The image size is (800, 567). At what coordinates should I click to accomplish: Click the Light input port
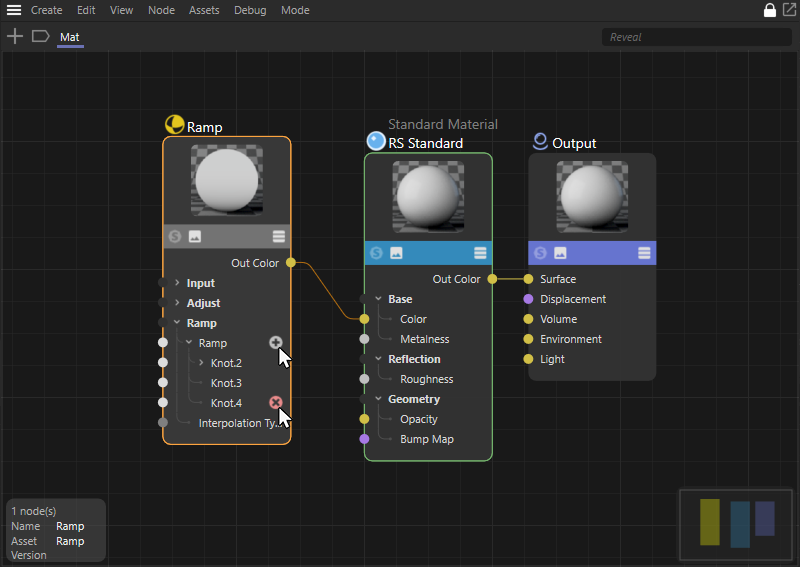pos(529,359)
